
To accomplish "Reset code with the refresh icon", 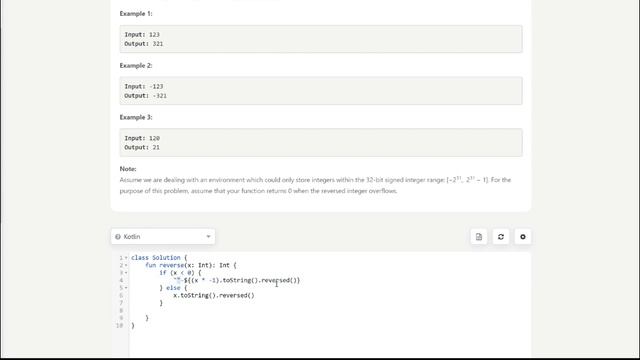I will click(501, 237).
